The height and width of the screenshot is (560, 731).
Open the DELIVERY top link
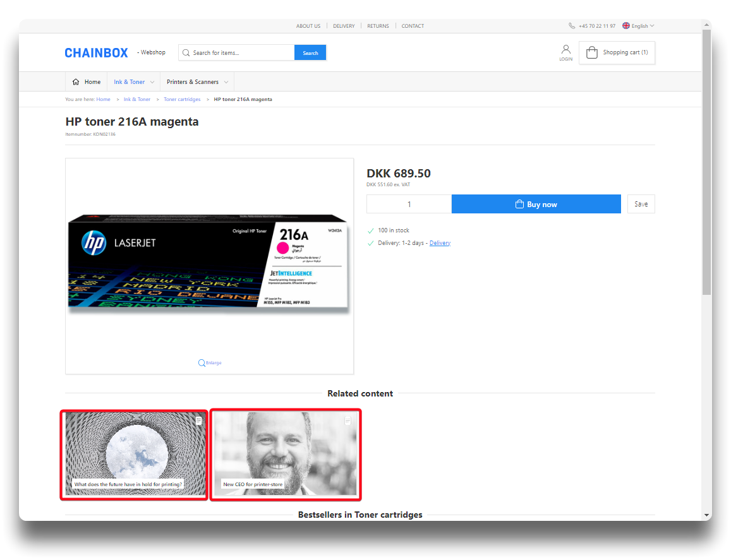coord(344,26)
